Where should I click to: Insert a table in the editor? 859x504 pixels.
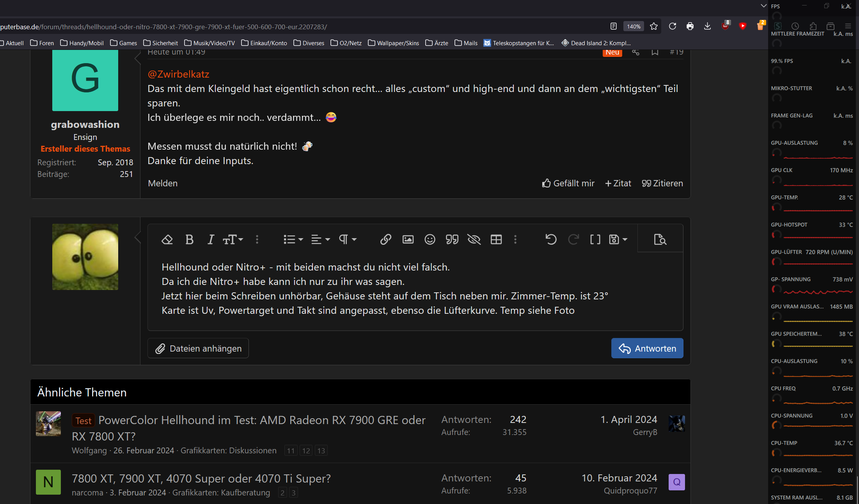pyautogui.click(x=496, y=239)
